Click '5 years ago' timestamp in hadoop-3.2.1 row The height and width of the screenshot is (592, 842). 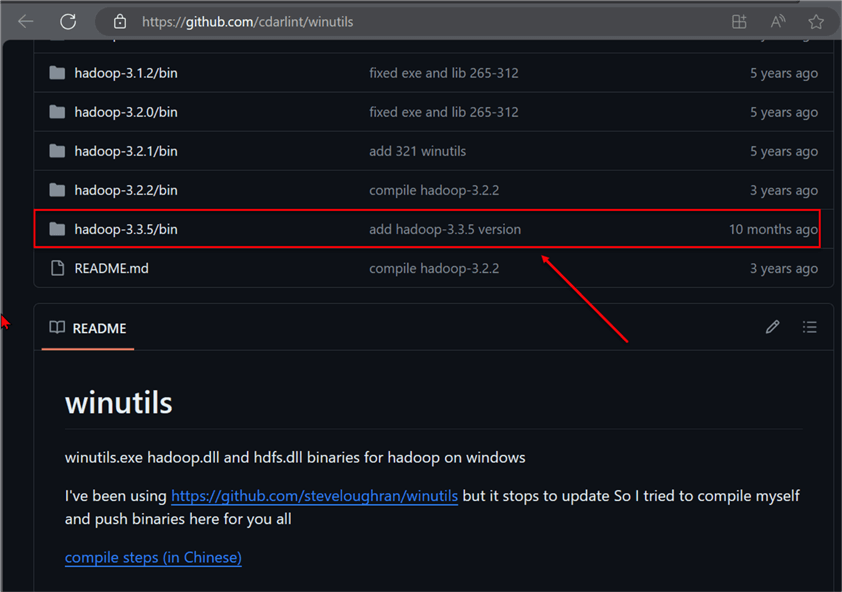pos(784,151)
